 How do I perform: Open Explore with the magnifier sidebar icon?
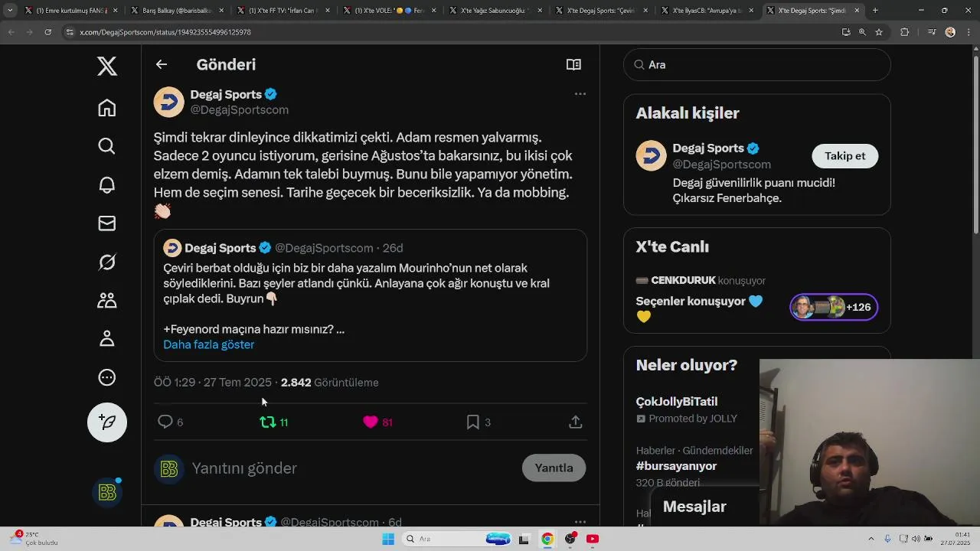click(x=107, y=146)
